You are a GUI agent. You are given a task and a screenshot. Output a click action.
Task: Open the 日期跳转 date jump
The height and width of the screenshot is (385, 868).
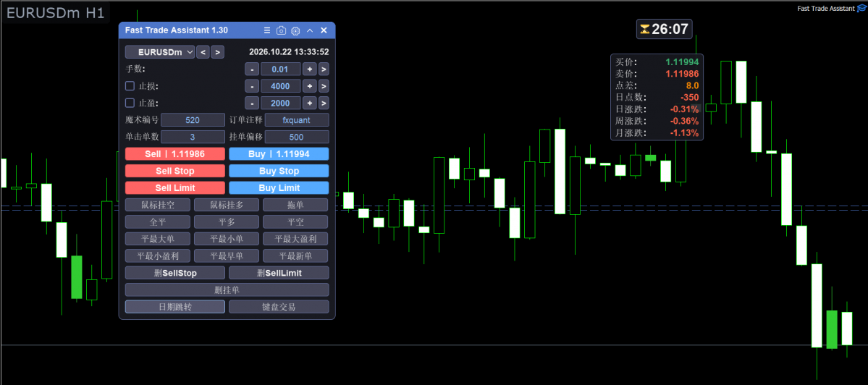tap(175, 307)
